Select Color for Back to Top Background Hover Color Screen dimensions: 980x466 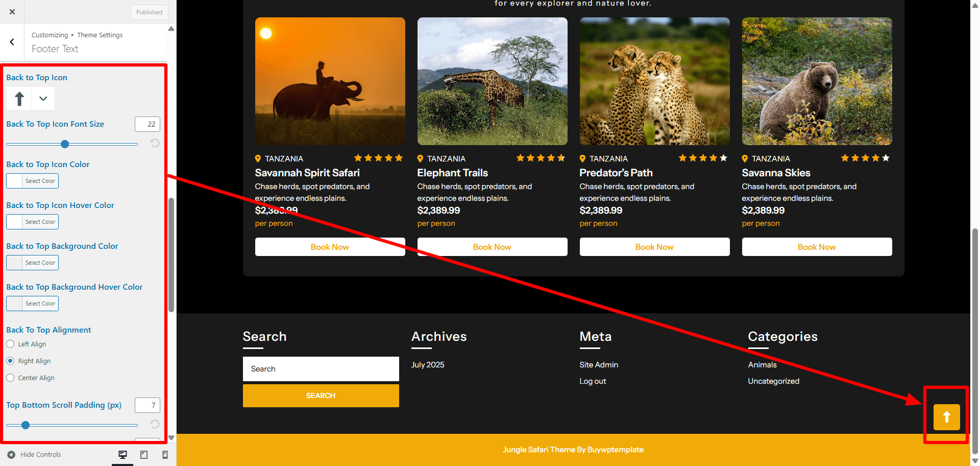coord(33,304)
